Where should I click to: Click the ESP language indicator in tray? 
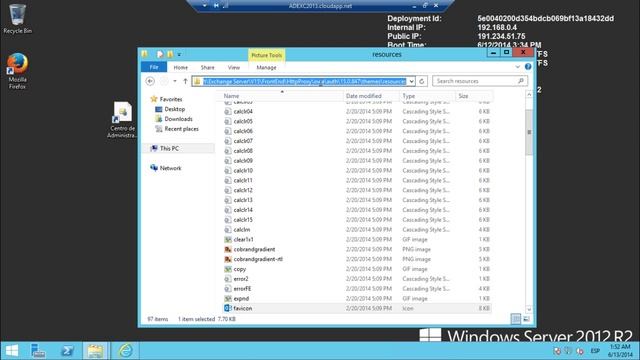point(595,351)
